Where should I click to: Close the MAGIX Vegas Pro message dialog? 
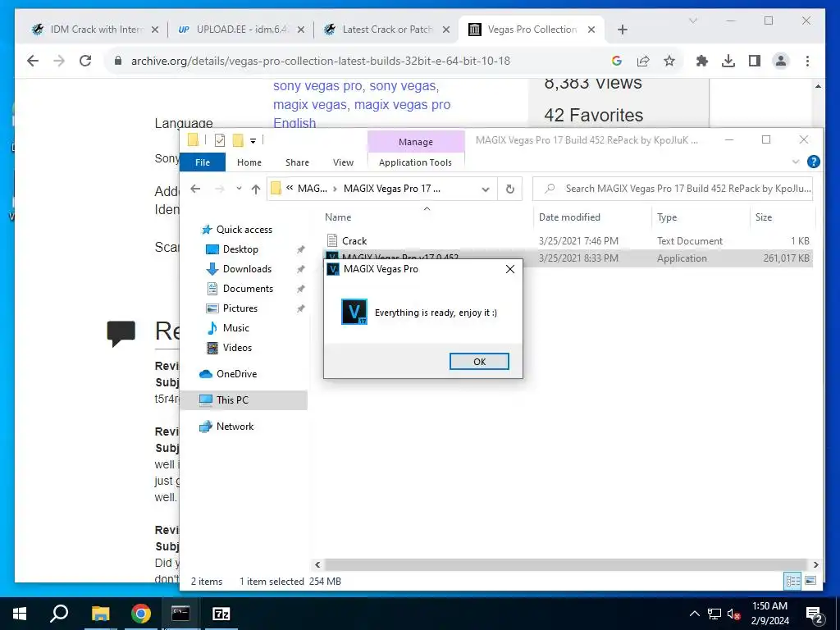(x=510, y=269)
